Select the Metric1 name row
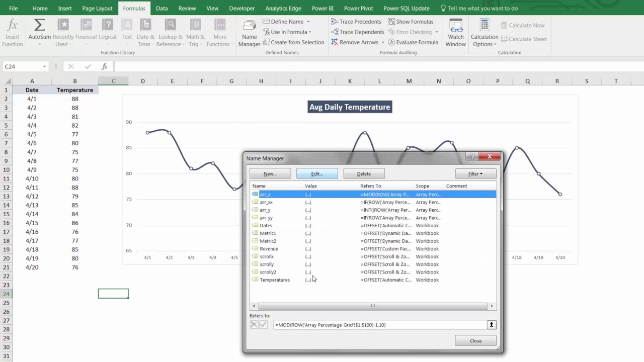This screenshot has width=644, height=362. click(x=373, y=233)
